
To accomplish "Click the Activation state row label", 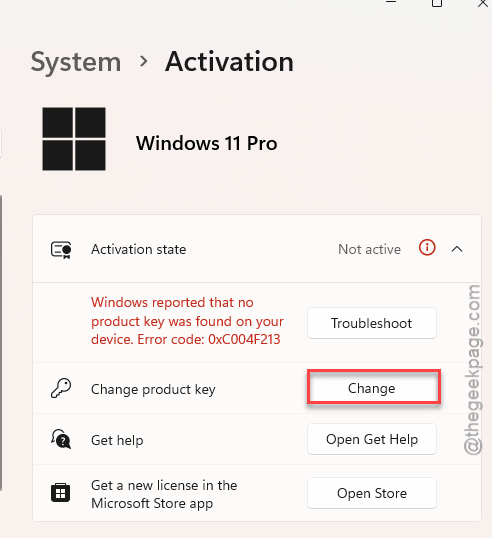I will (139, 249).
